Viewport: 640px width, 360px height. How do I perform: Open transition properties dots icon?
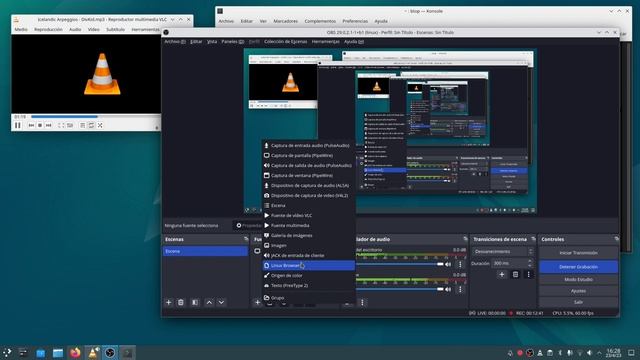(x=529, y=275)
